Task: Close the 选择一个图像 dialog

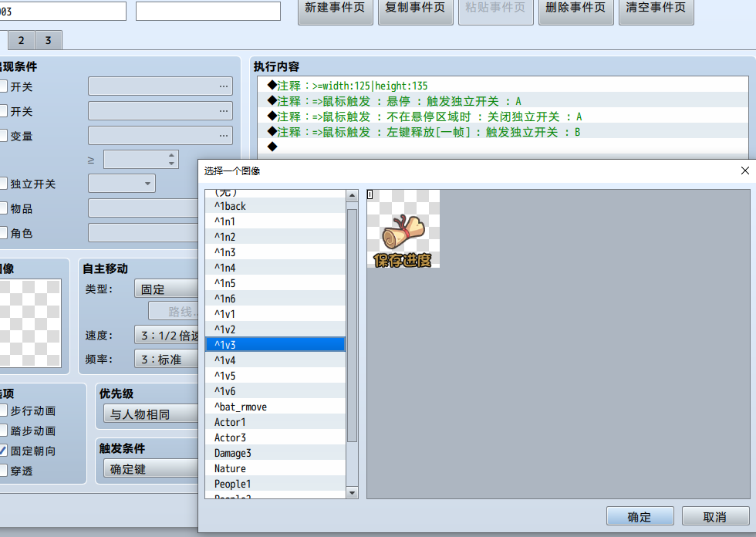Action: click(x=745, y=171)
